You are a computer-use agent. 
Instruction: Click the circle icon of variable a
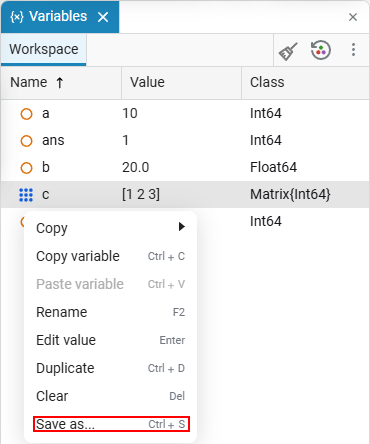pos(26,114)
